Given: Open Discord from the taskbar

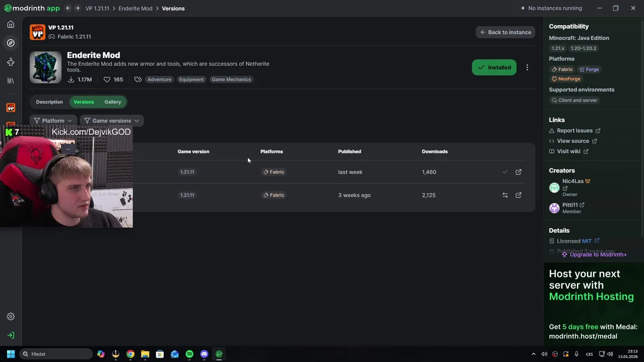Looking at the screenshot, I should click(204, 354).
